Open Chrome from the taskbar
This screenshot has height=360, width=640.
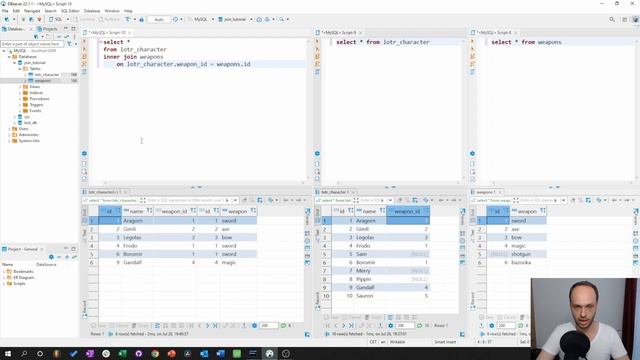tap(155, 353)
